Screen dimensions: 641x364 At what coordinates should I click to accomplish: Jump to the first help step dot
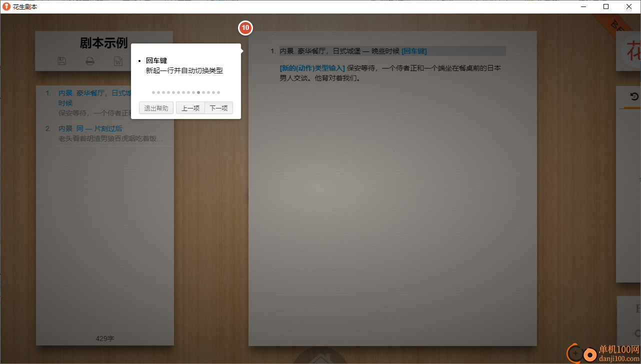tap(153, 92)
